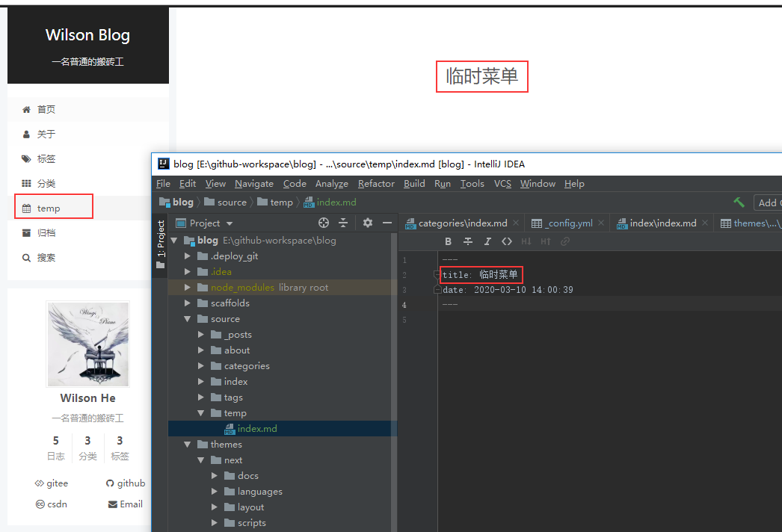Hide the Project panel with minus icon
Image resolution: width=782 pixels, height=532 pixels.
click(387, 223)
